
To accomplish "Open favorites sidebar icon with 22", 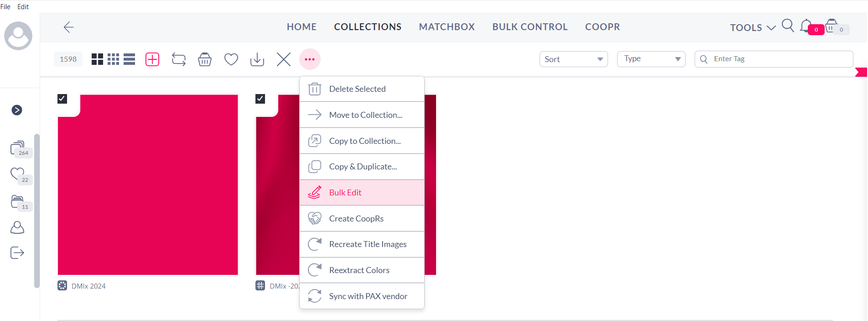I will tap(18, 174).
